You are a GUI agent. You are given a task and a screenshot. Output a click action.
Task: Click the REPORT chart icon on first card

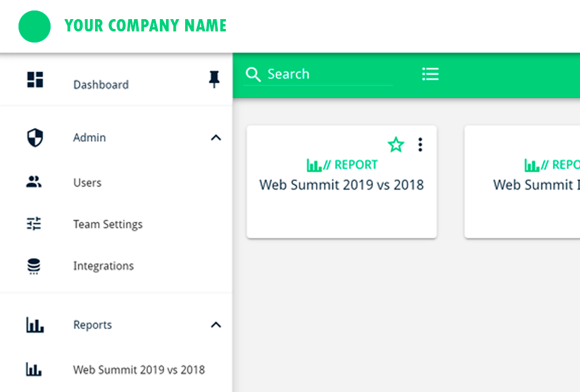point(314,165)
